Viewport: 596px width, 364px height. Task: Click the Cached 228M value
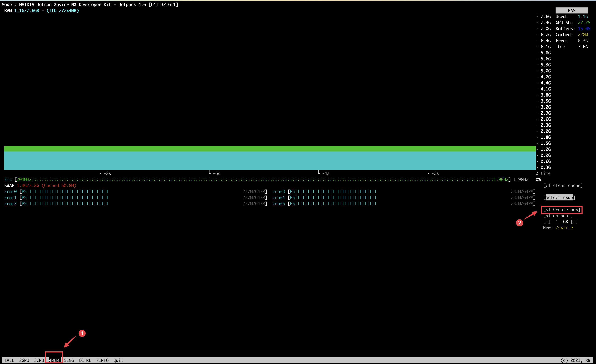583,35
